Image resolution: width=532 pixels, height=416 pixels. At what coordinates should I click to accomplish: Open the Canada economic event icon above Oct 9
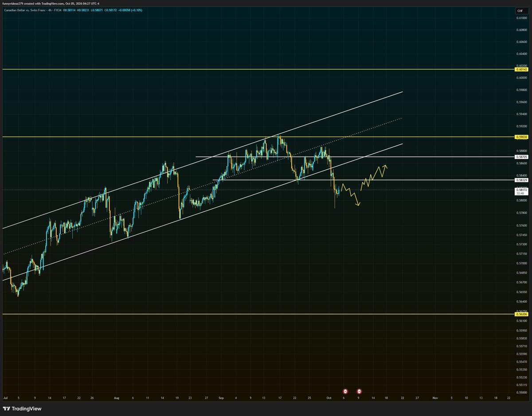[359, 391]
